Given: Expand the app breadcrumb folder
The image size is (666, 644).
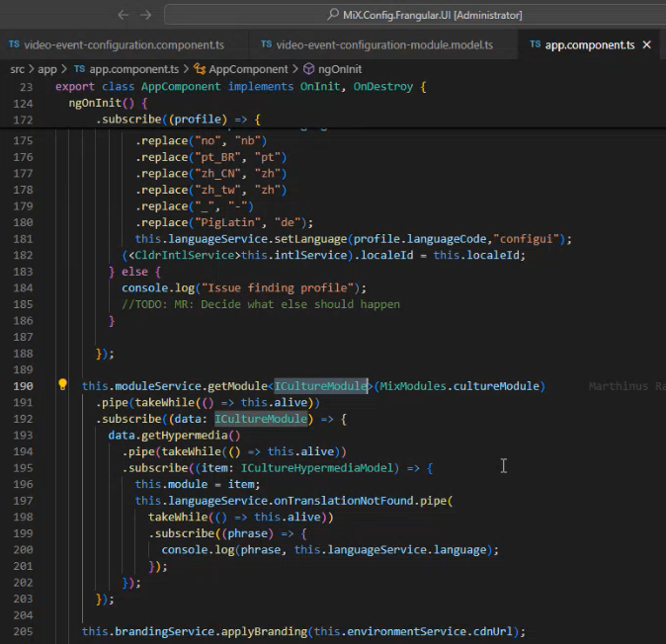Looking at the screenshot, I should (x=46, y=69).
